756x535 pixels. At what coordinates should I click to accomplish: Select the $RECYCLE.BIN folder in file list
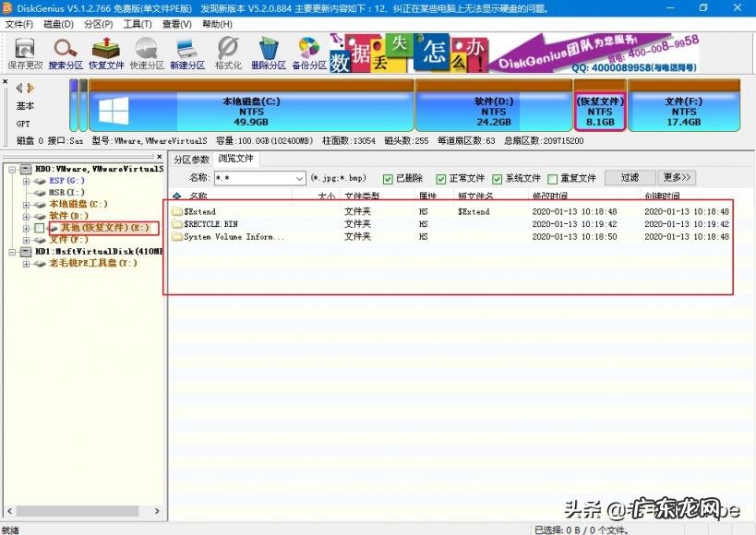[210, 223]
